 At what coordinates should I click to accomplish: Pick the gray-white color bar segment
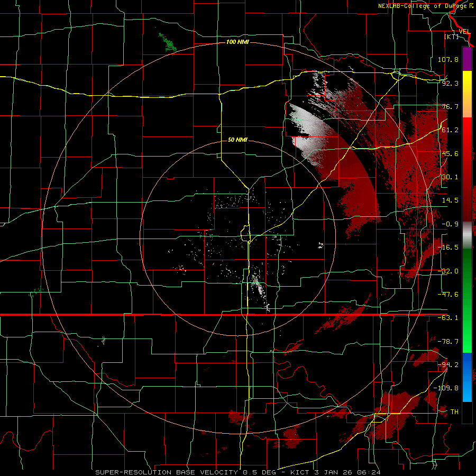[x=467, y=234]
